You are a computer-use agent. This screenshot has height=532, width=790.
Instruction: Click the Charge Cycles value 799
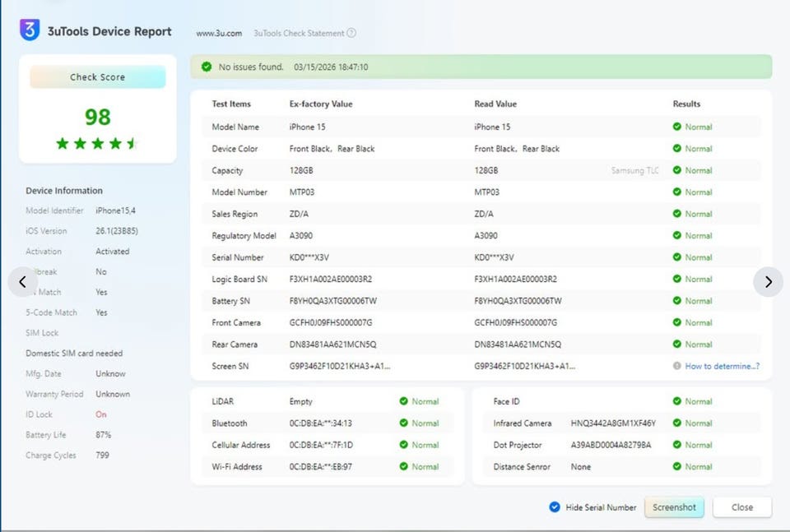point(102,455)
